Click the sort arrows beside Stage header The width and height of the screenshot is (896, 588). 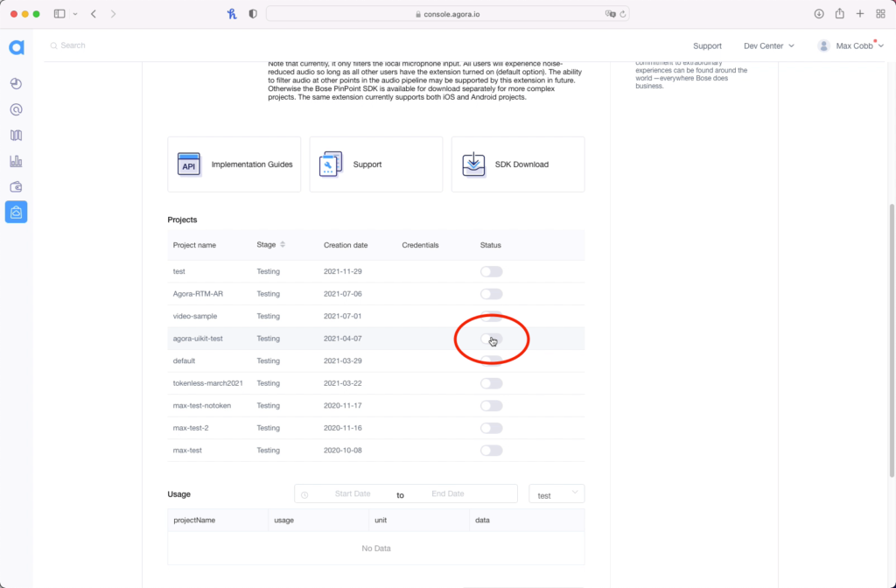(x=283, y=245)
